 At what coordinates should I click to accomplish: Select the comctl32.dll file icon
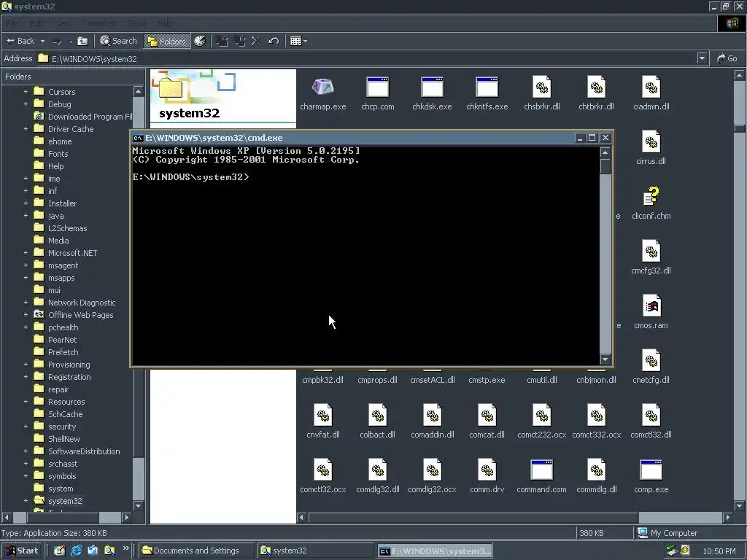pos(651,415)
